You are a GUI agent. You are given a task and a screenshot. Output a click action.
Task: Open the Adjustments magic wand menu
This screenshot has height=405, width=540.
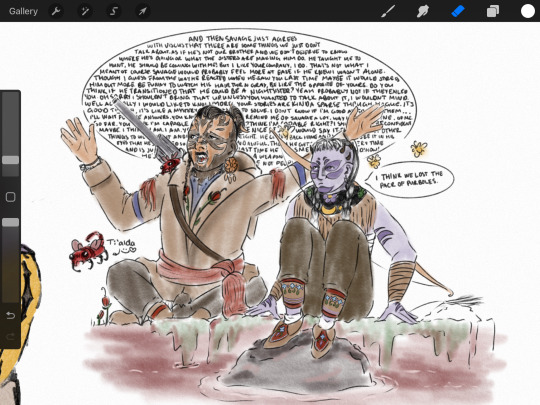click(x=85, y=11)
